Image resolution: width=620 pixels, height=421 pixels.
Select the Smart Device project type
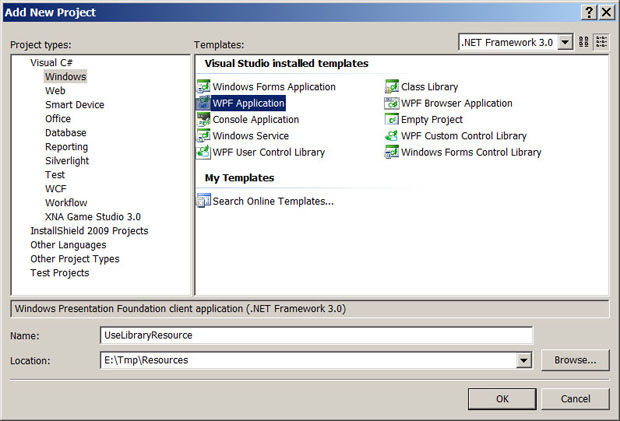click(74, 105)
